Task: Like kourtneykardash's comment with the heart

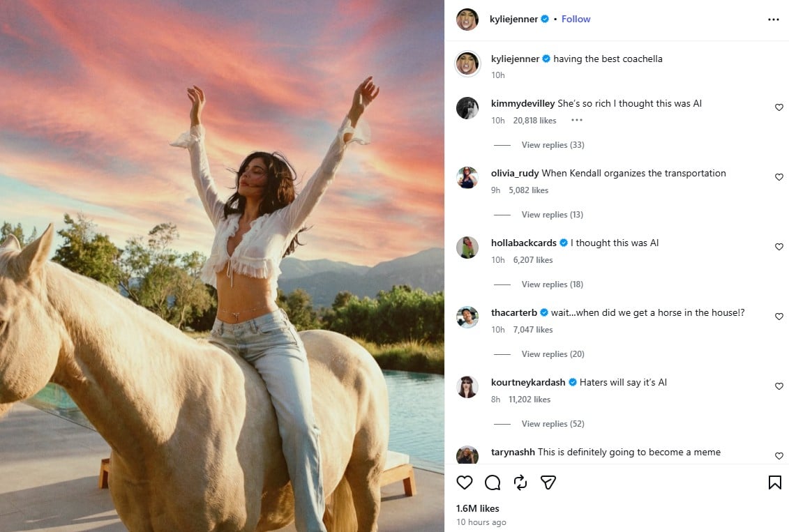Action: point(779,386)
